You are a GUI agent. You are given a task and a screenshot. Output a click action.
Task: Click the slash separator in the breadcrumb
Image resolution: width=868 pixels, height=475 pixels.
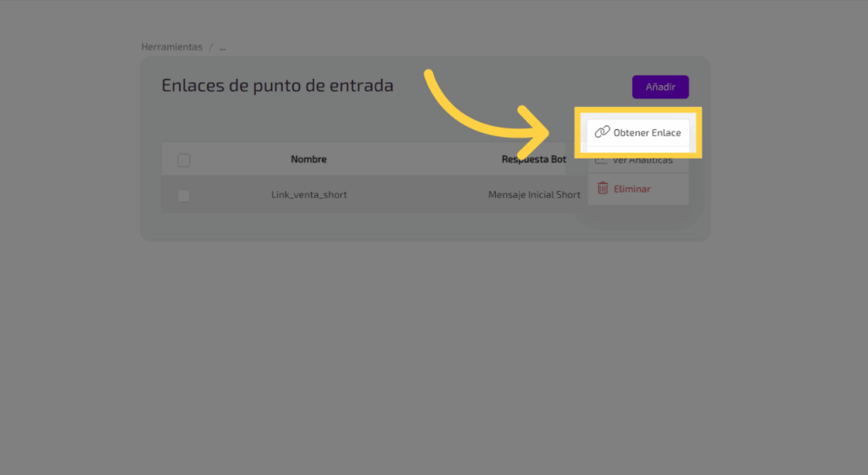click(x=211, y=47)
